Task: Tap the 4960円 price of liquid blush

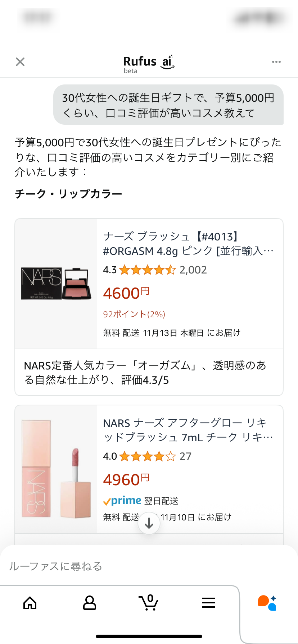Action: (126, 480)
